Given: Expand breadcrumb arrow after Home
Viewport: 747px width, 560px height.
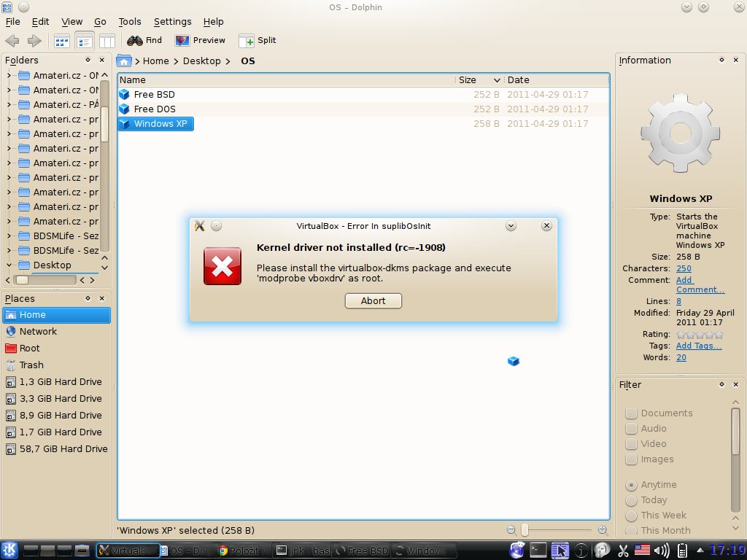Looking at the screenshot, I should [x=175, y=61].
